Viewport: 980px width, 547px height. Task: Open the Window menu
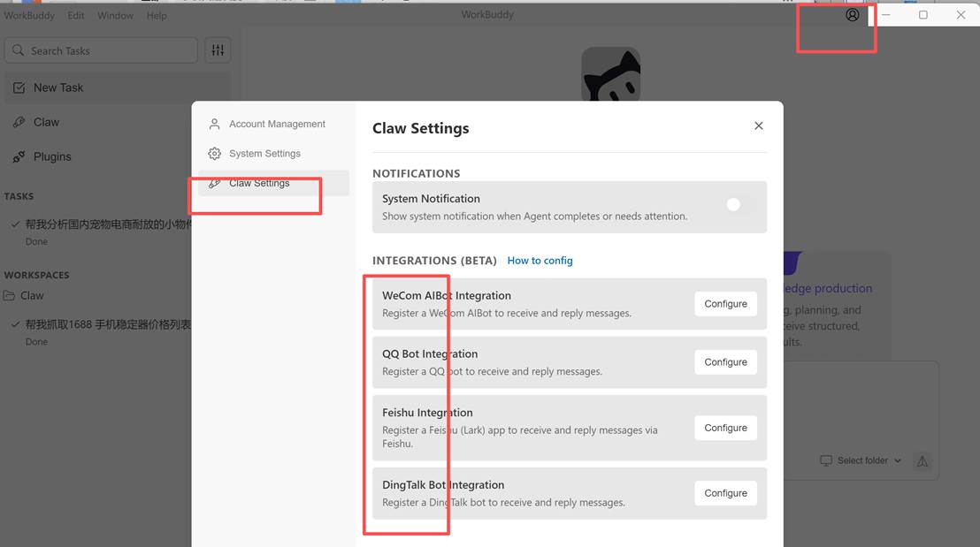click(x=115, y=15)
